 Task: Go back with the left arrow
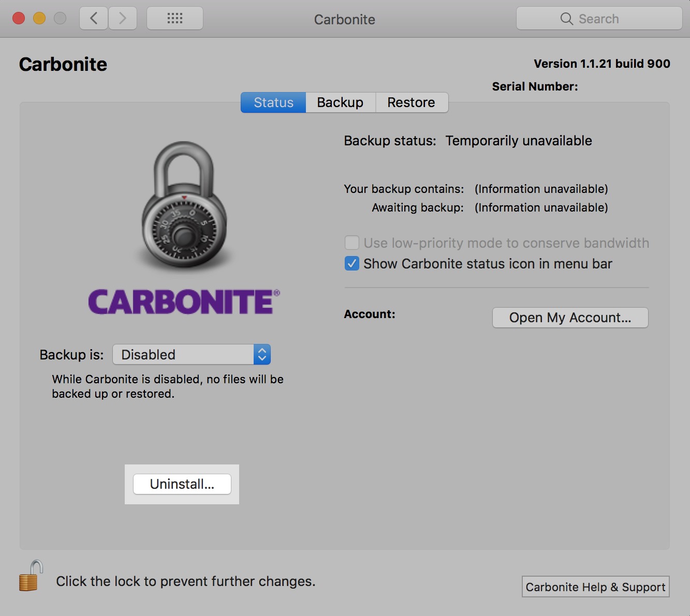(94, 19)
